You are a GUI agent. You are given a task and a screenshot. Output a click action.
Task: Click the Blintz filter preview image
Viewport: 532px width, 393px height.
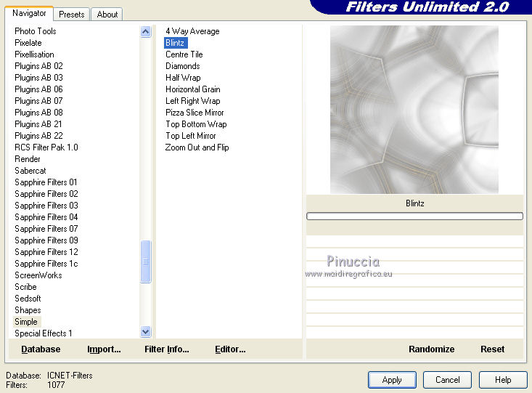(414, 110)
